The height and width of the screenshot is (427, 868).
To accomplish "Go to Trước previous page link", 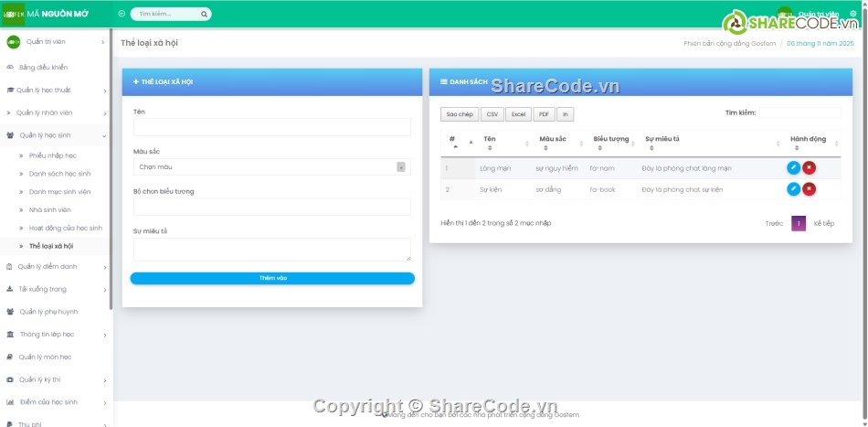I will coord(774,223).
